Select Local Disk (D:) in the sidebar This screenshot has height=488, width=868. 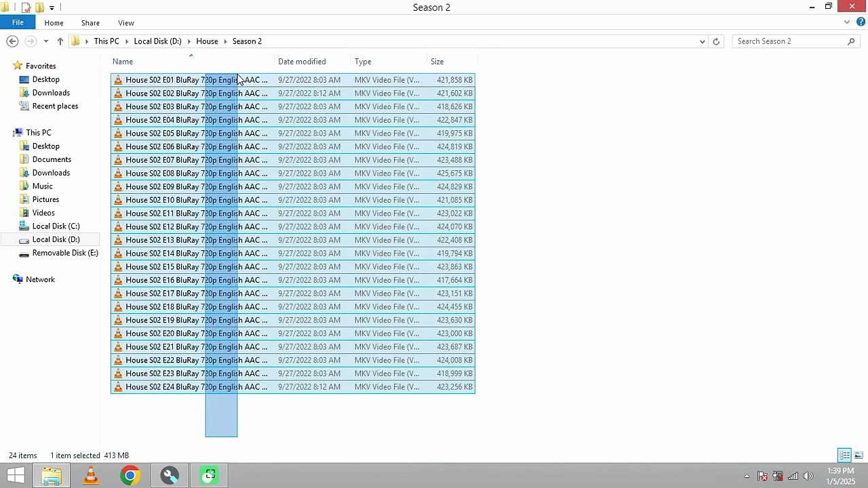pyautogui.click(x=56, y=239)
